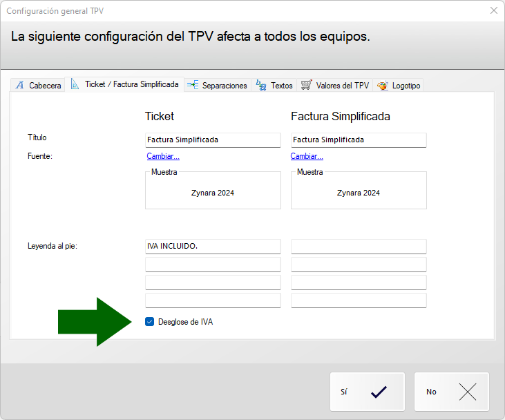Open the Valores del TPV tab
Screen dimensions: 505x420
[x=342, y=86]
